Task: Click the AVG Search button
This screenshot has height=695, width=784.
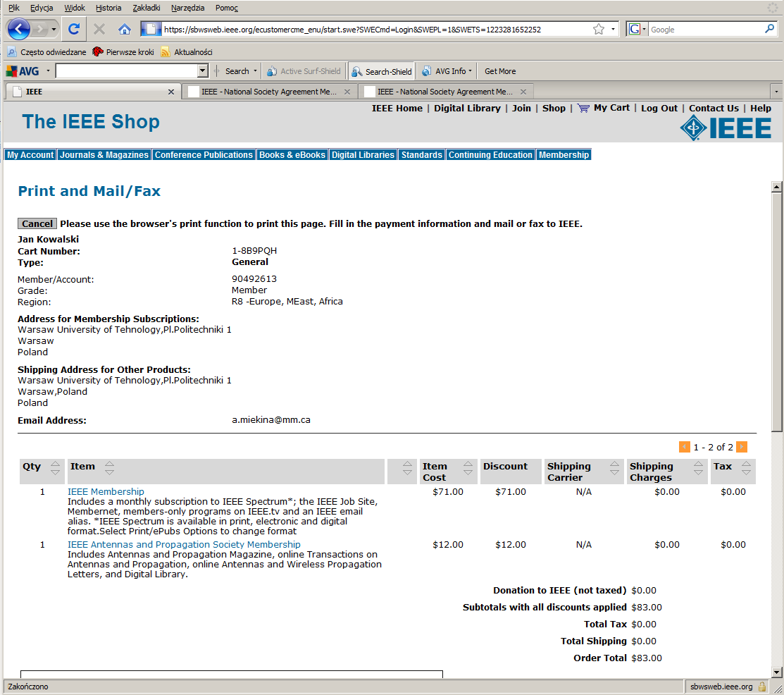Action: pos(237,71)
